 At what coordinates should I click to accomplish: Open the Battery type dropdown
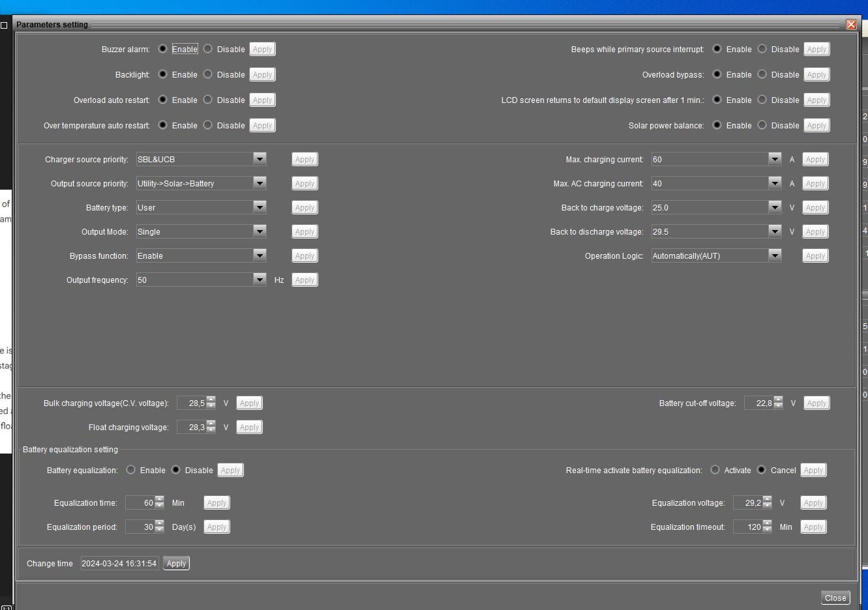(x=260, y=207)
